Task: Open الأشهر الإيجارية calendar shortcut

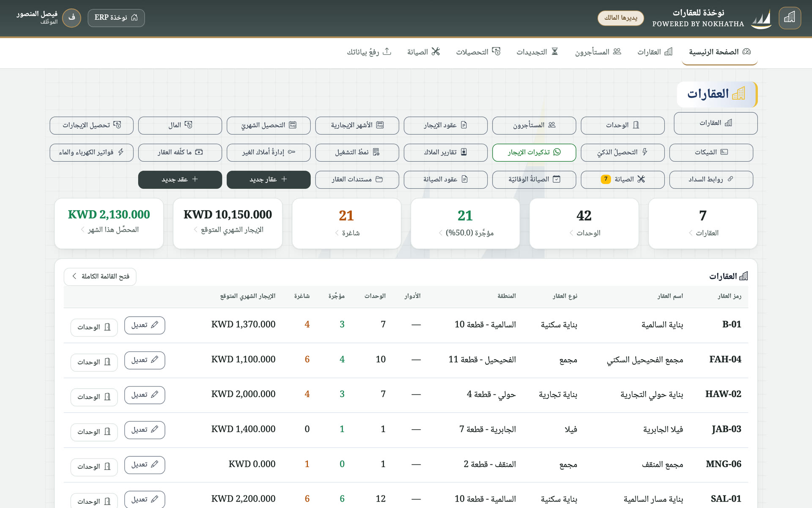Action: click(357, 125)
